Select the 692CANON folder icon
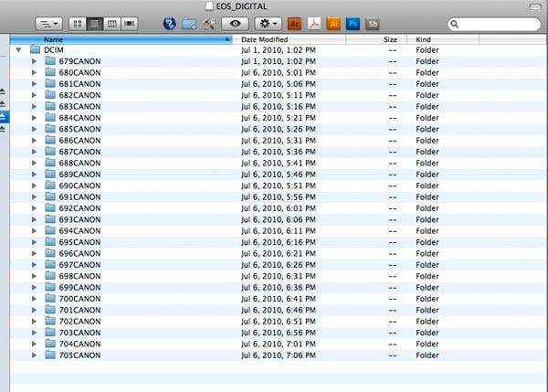Viewport: 548px width, 392px height. click(x=50, y=207)
